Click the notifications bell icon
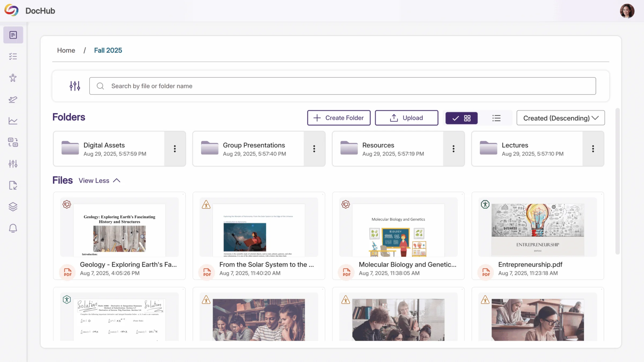The image size is (644, 362). (x=13, y=228)
